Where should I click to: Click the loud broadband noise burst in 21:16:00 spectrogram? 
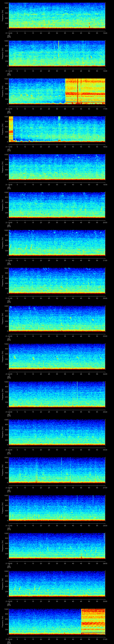85,91
